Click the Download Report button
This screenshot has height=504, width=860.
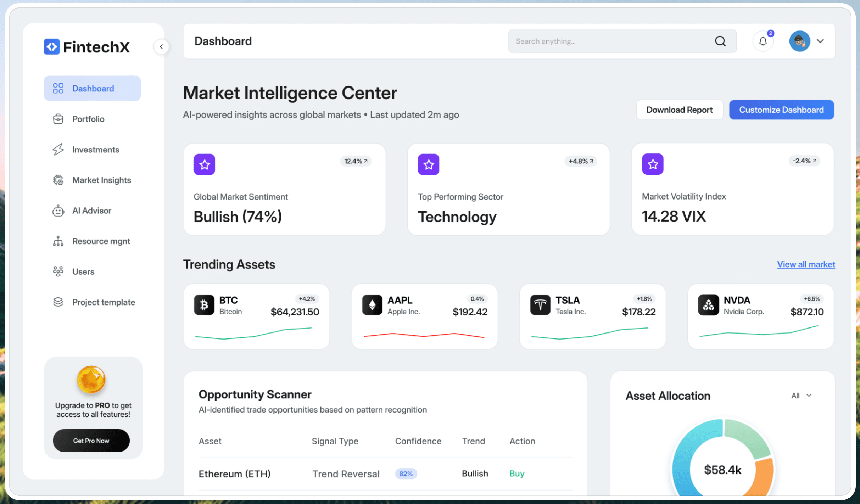tap(680, 110)
